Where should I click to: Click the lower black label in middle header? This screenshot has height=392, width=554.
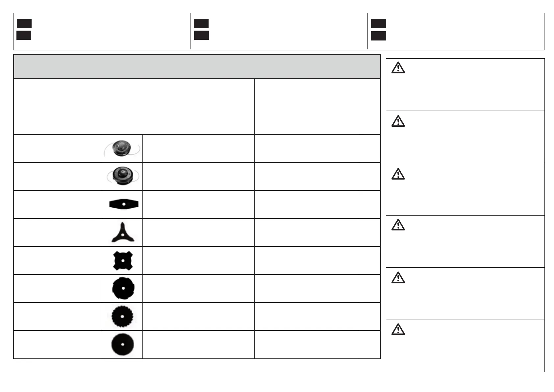tap(201, 35)
